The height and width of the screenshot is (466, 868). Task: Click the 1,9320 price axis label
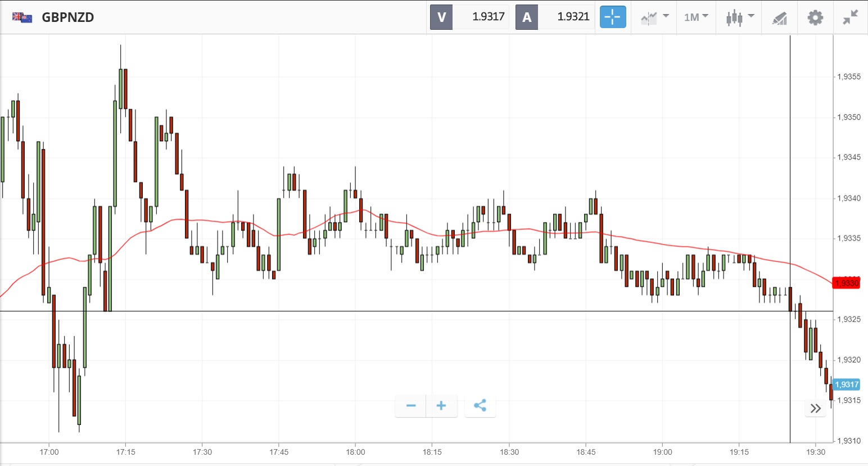click(x=849, y=360)
